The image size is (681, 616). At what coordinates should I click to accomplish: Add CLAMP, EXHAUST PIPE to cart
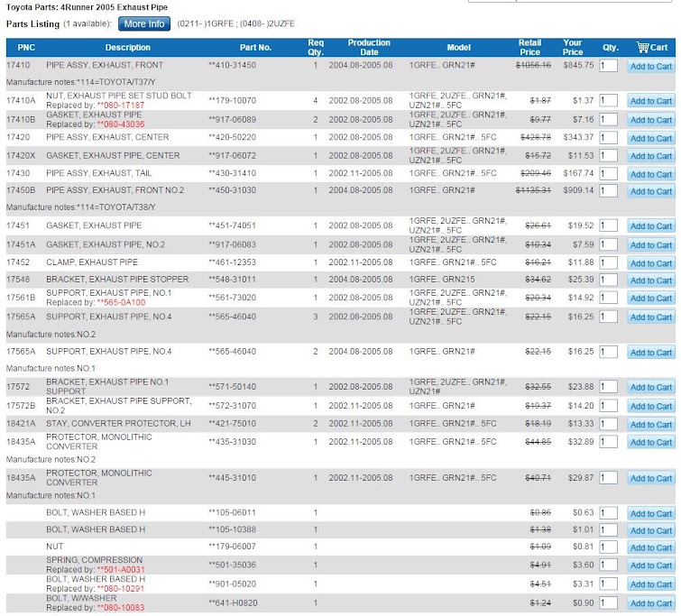point(651,263)
